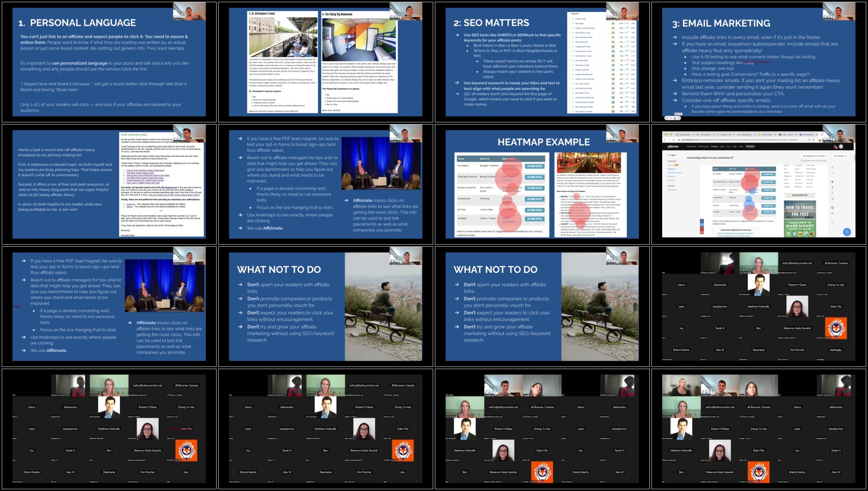The height and width of the screenshot is (491, 868).
Task: Select the one-off affiliate email broadcast slide frame
Action: pyautogui.click(x=109, y=184)
